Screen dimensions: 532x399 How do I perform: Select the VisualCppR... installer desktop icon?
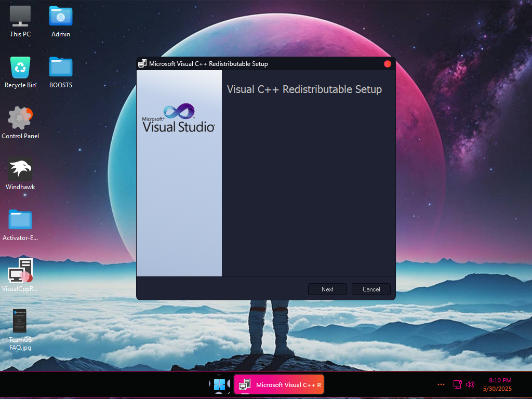(x=20, y=270)
